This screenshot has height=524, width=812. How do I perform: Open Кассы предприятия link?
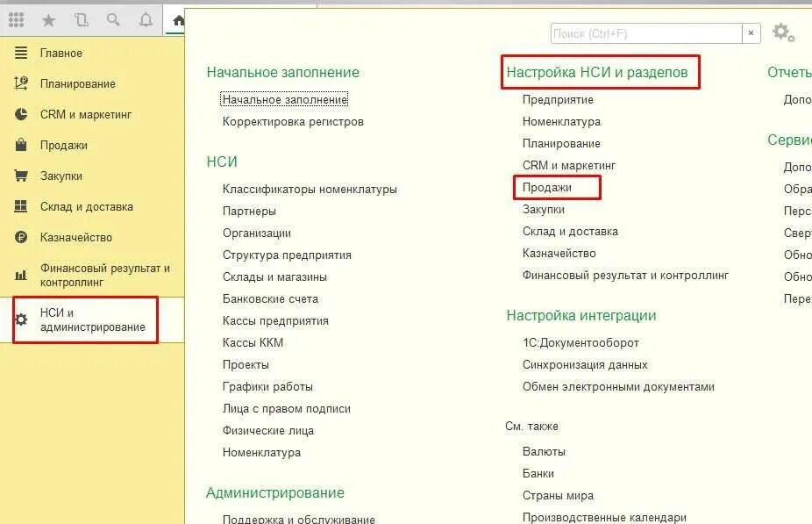tap(275, 321)
